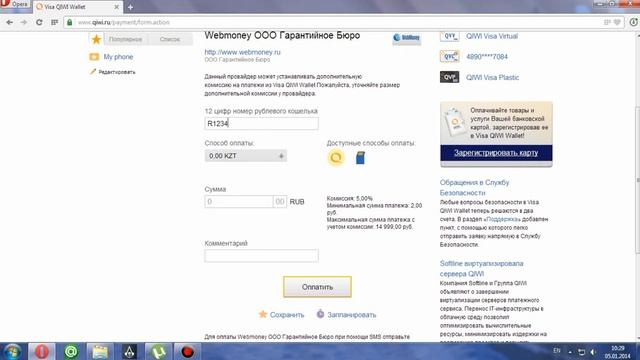This screenshot has height=360, width=640.
Task: Click the EN language indicator in tray
Action: click(557, 351)
